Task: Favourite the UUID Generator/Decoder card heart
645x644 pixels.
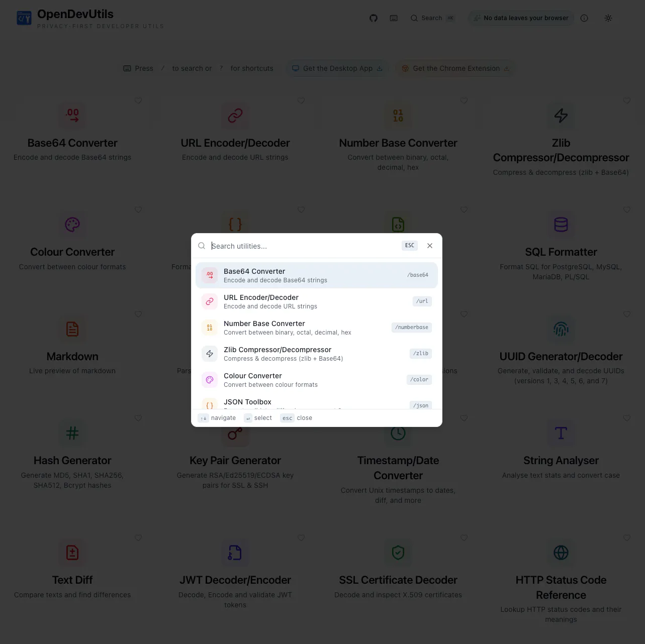Action: 627,314
